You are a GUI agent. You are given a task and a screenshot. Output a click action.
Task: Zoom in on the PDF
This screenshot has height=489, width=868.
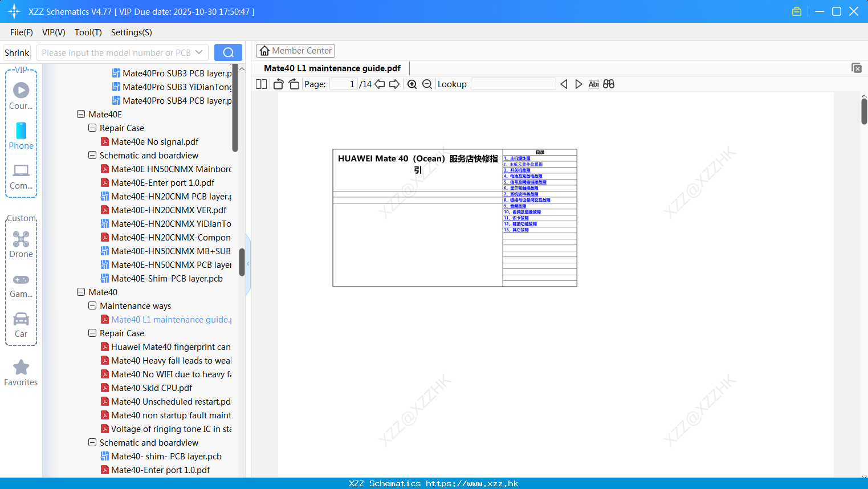tap(412, 84)
